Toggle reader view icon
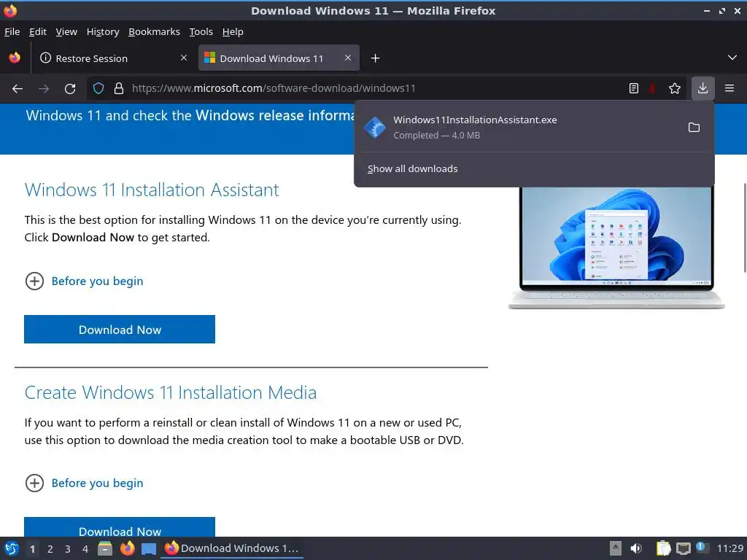The image size is (747, 560). (x=634, y=88)
